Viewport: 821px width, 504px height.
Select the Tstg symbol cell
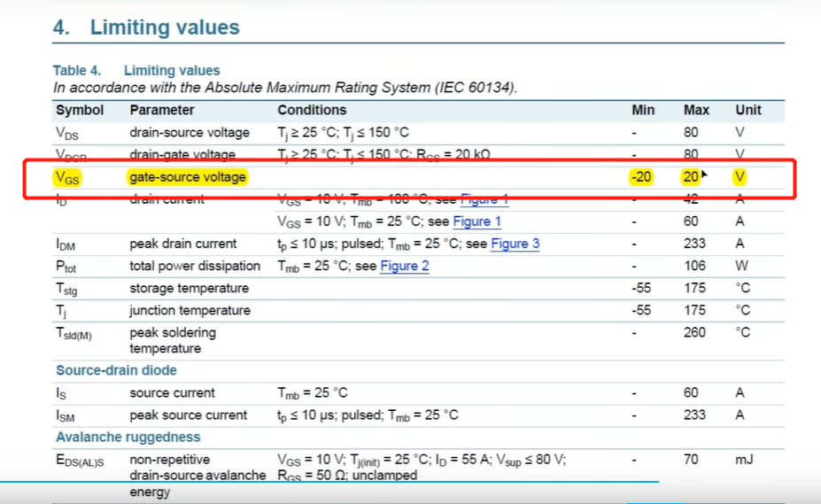66,289
